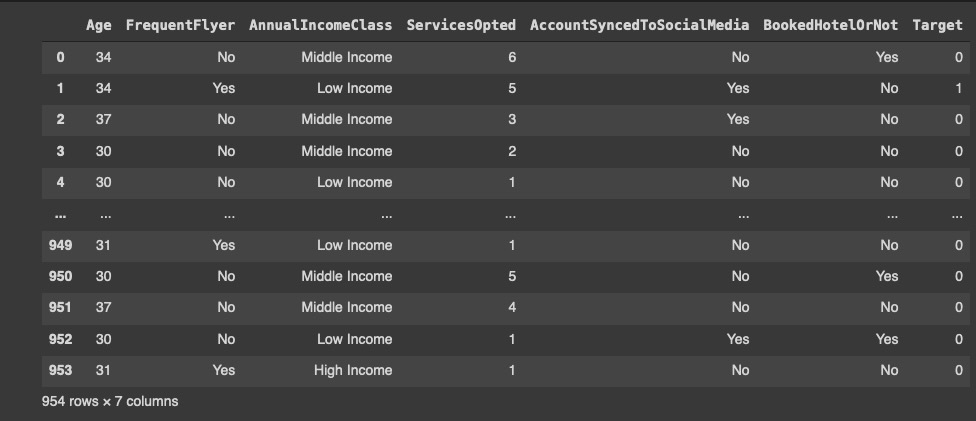Click the High Income cell in row 953
The width and height of the screenshot is (976, 421).
coord(353,370)
